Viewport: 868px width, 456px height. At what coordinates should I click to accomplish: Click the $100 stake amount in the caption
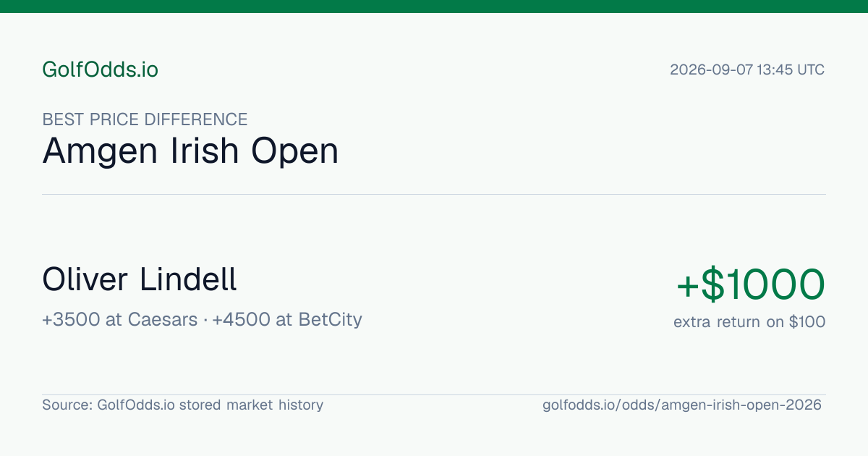coord(807,322)
